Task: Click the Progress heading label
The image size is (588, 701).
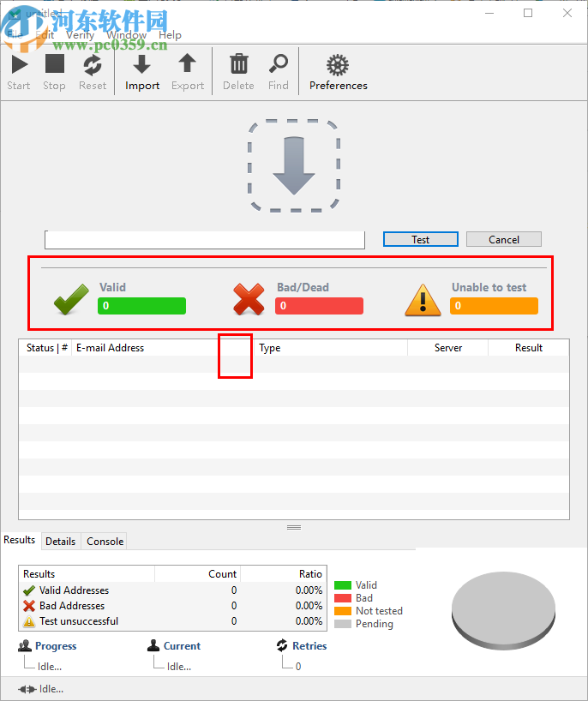Action: pos(56,646)
